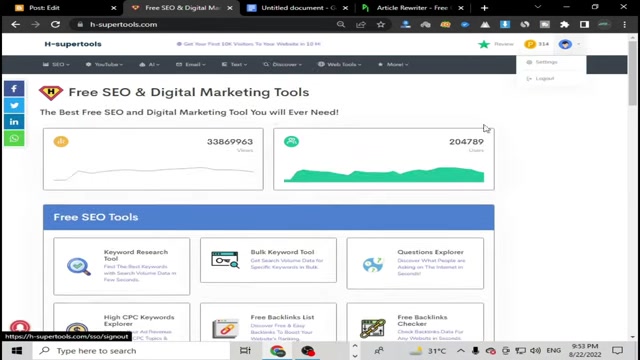Click the tab search chevron button
640x360 pixels.
click(538, 7)
